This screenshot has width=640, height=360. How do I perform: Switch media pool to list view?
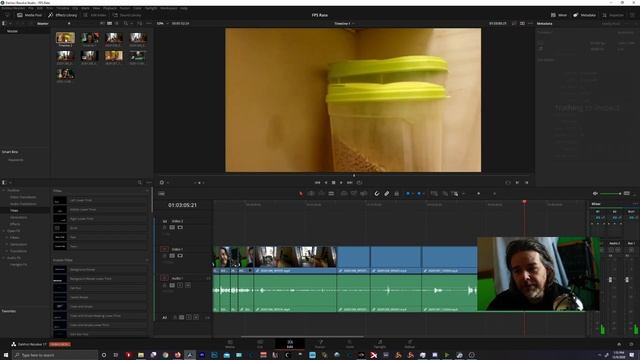coord(117,24)
